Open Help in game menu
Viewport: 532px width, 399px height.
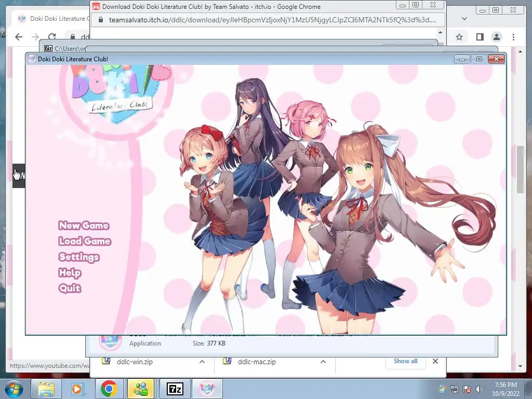tap(70, 273)
